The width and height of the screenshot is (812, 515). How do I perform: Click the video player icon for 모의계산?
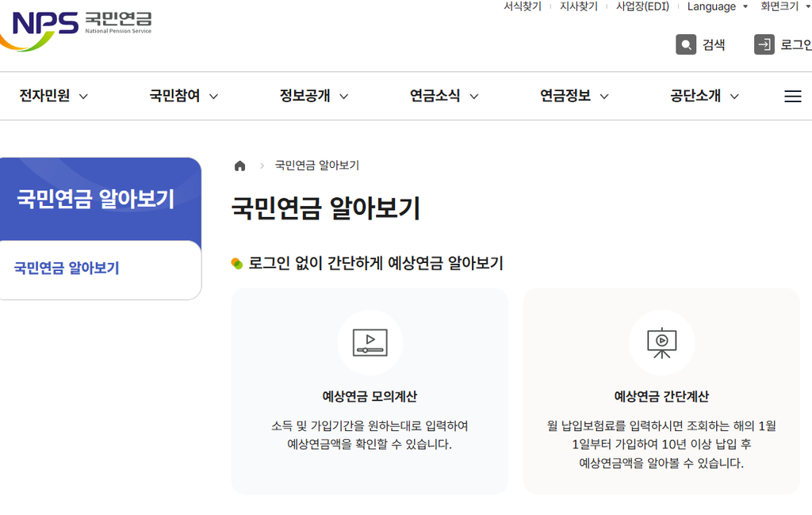370,342
